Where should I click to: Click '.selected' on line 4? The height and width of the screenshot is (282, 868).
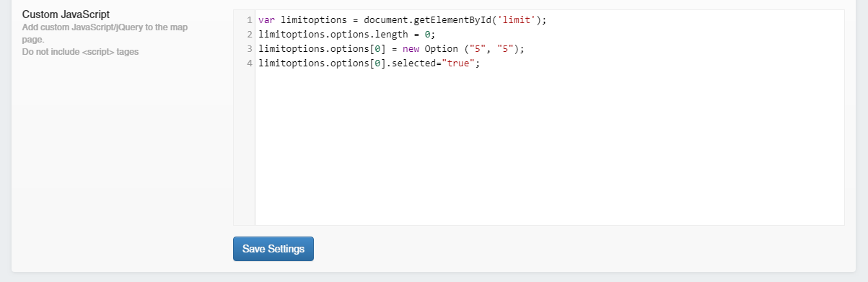413,63
